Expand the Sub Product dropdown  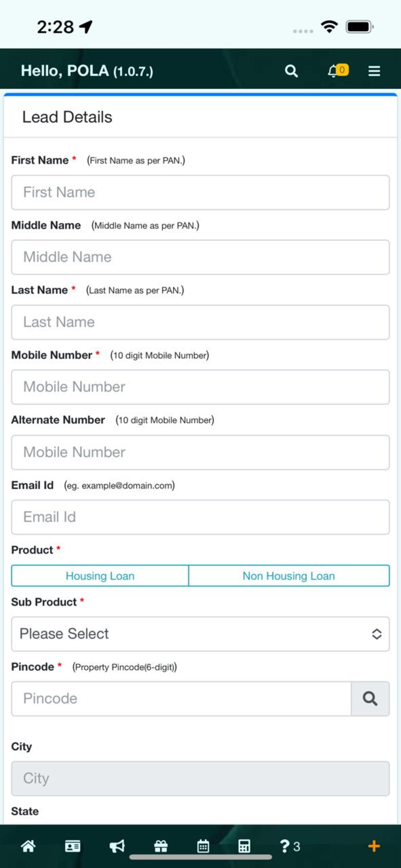200,634
